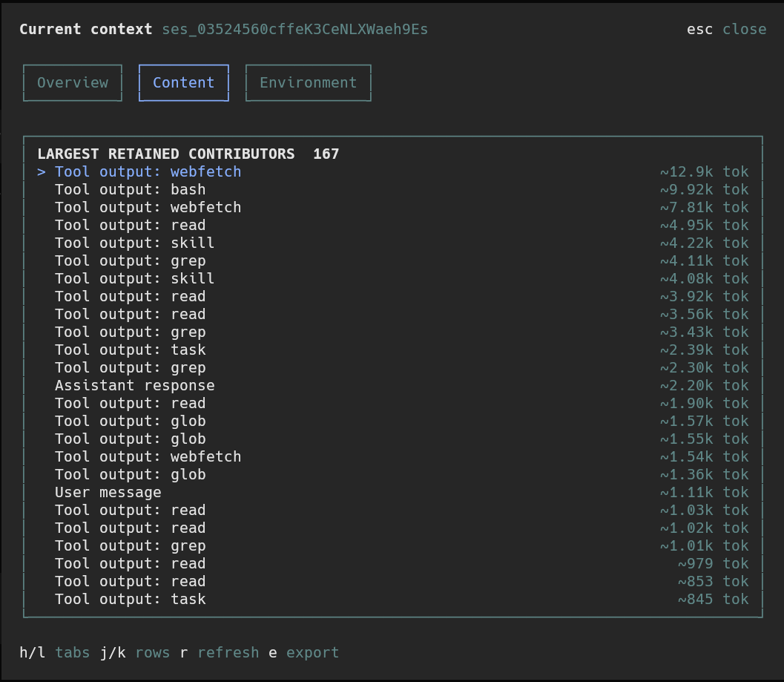Select the Assistant response row
Screen dimensions: 784x682
point(393,385)
